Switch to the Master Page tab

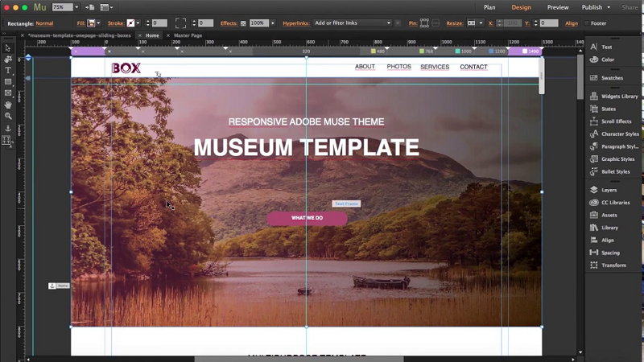(188, 35)
